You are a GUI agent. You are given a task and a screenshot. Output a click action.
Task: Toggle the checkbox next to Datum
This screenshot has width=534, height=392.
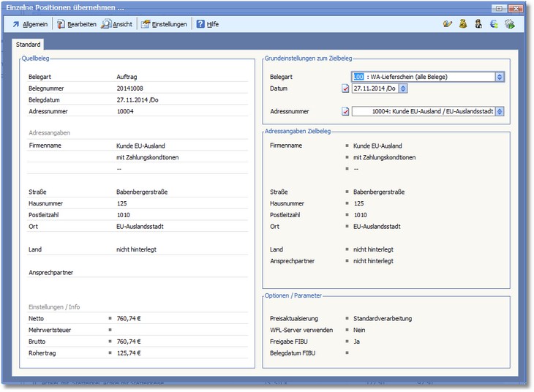pyautogui.click(x=345, y=88)
